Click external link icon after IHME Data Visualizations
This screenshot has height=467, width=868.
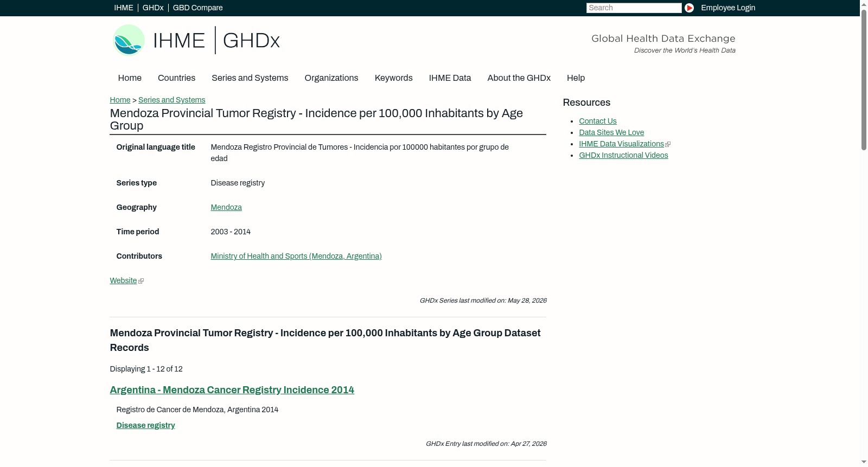click(668, 144)
